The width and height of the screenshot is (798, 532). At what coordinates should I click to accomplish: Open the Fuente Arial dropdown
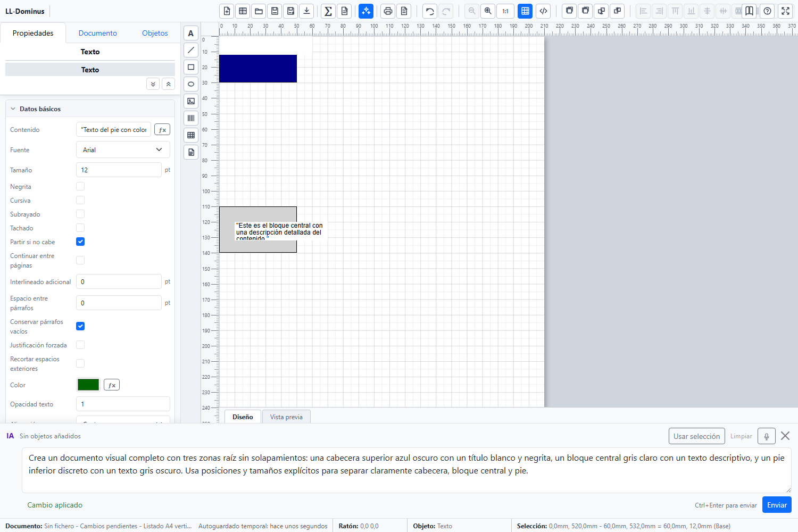coord(123,149)
